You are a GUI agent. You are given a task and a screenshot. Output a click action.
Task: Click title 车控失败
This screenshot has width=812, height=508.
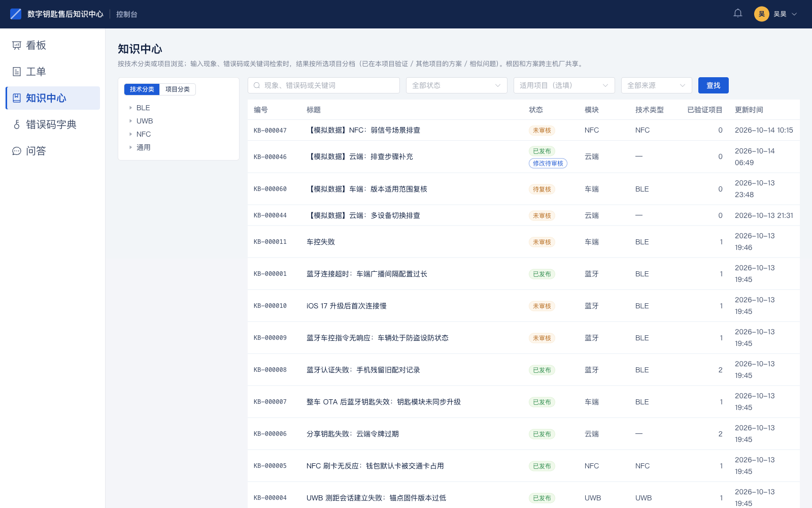click(321, 242)
